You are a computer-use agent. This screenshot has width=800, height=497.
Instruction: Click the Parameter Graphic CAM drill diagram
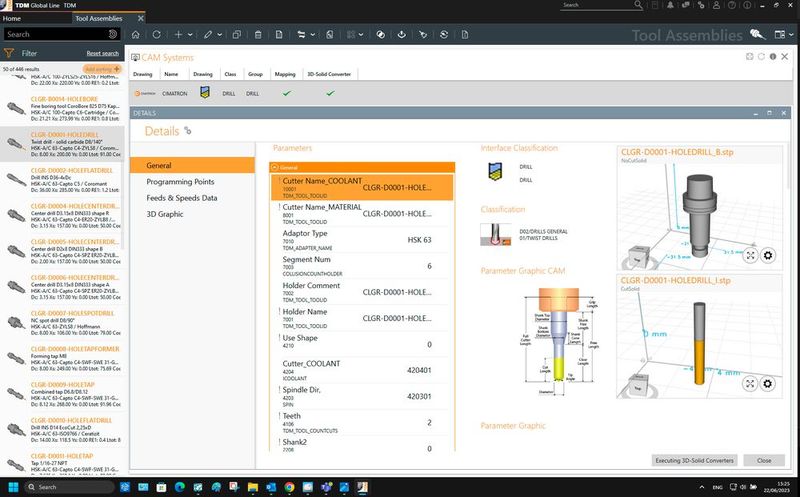[560, 341]
